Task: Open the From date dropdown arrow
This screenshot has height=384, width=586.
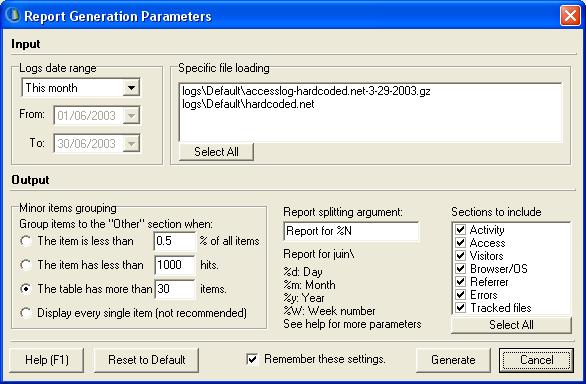Action: [x=131, y=116]
